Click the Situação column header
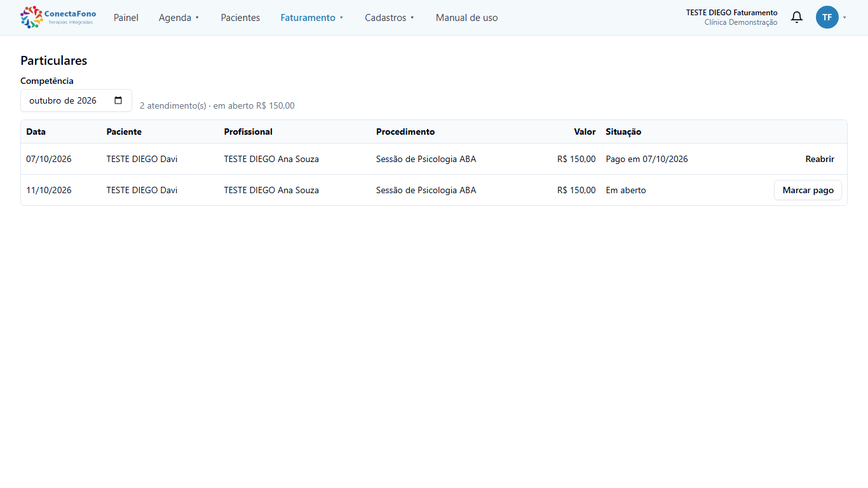 pyautogui.click(x=623, y=132)
